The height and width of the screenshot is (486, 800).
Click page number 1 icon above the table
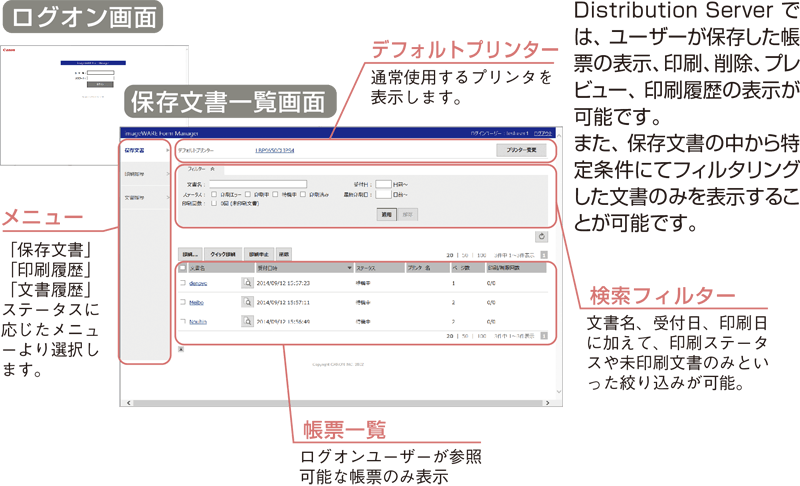[x=544, y=255]
